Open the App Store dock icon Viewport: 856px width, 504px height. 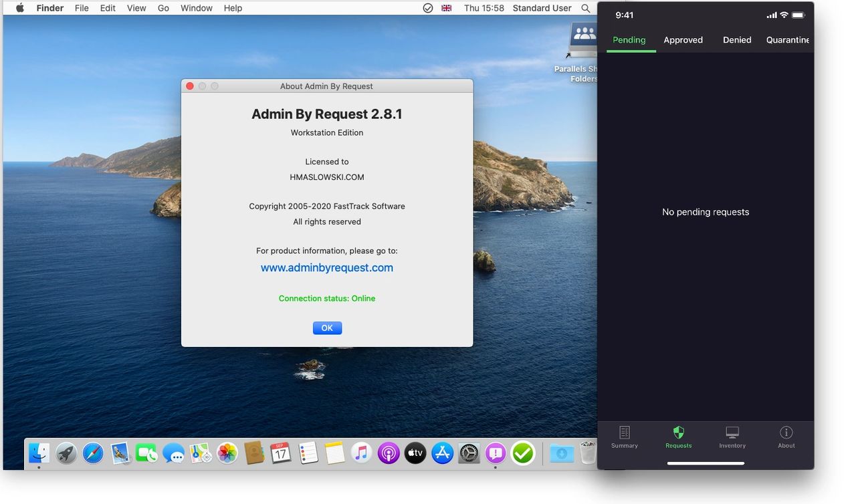pyautogui.click(x=442, y=453)
